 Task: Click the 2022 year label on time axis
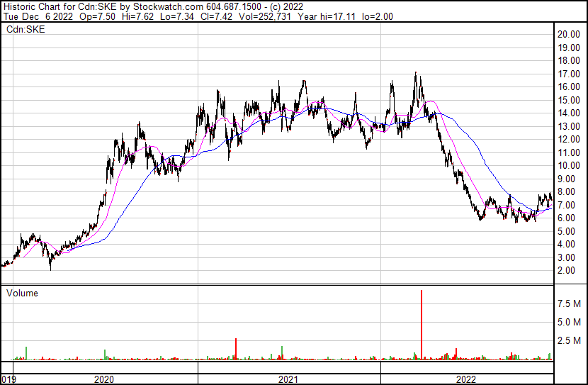[x=466, y=379]
